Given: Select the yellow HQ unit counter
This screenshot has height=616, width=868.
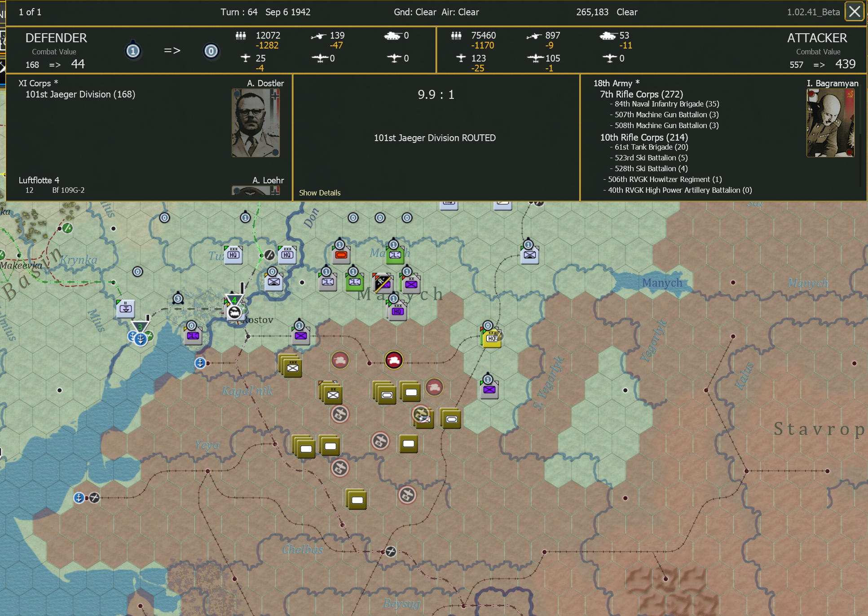Looking at the screenshot, I should pos(492,338).
